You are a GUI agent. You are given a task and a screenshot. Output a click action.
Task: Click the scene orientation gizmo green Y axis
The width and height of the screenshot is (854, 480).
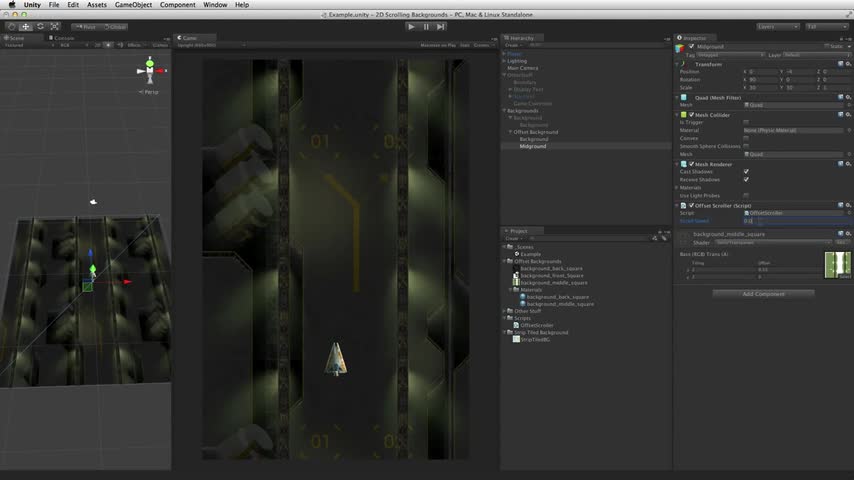coord(150,62)
